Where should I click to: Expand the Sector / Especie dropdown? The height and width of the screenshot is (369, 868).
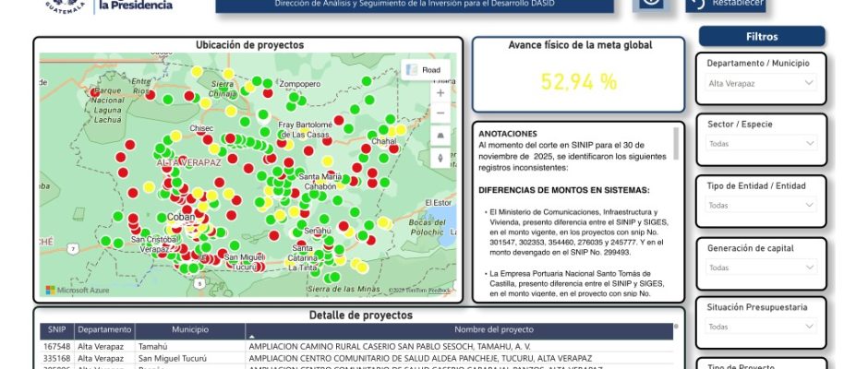762,144
